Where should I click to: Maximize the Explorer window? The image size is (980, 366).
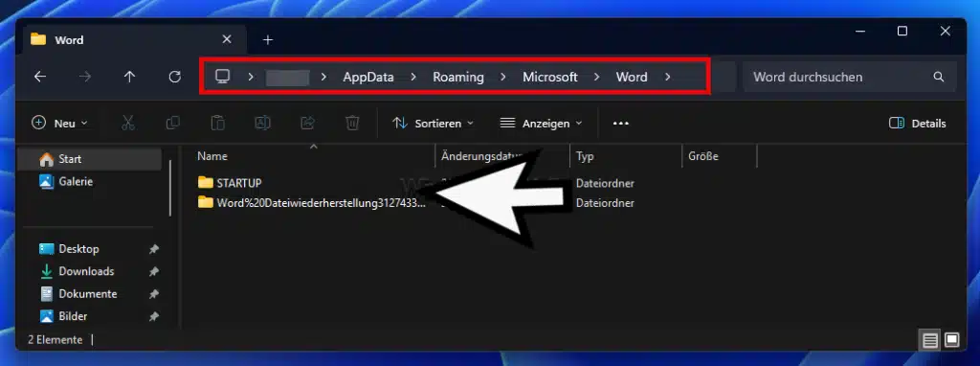pyautogui.click(x=902, y=32)
